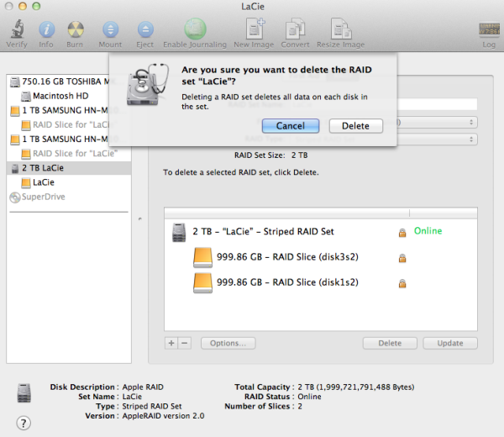Click the plus button below RAID list

[171, 343]
